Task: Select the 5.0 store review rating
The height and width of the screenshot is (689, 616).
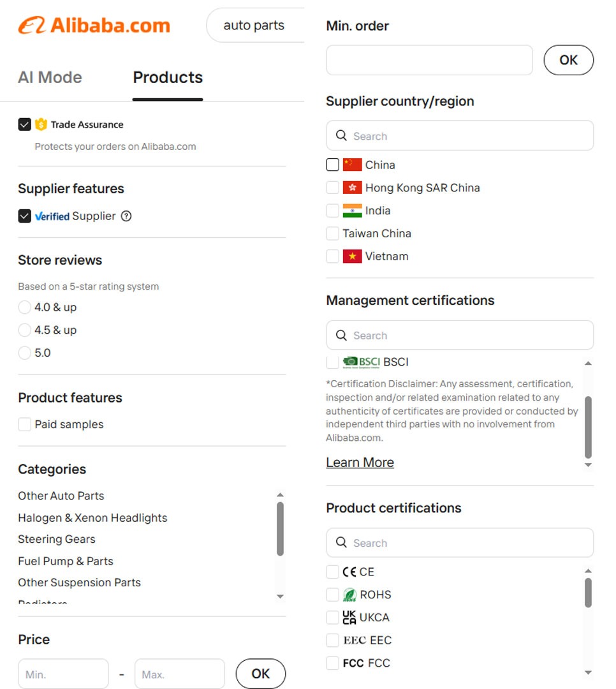Action: point(25,352)
